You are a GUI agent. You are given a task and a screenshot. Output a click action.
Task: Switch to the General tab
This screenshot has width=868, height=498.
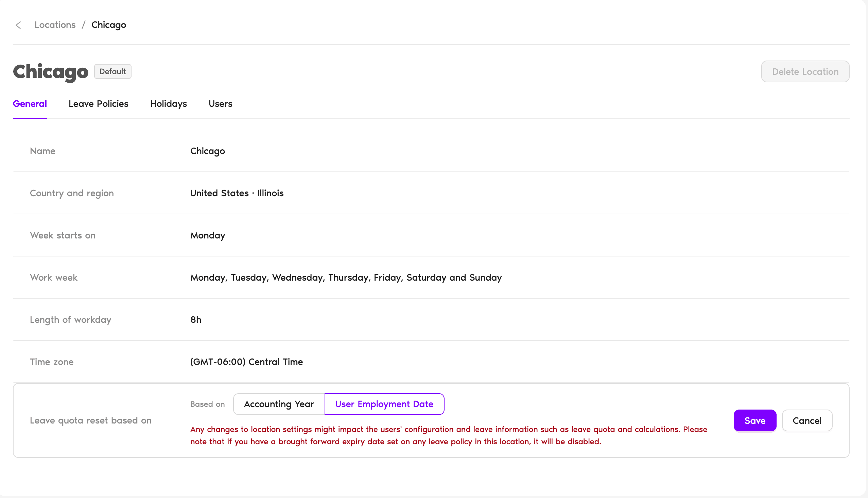pyautogui.click(x=30, y=104)
